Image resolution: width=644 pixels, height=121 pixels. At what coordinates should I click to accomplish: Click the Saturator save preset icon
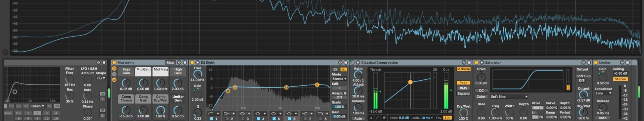589,63
